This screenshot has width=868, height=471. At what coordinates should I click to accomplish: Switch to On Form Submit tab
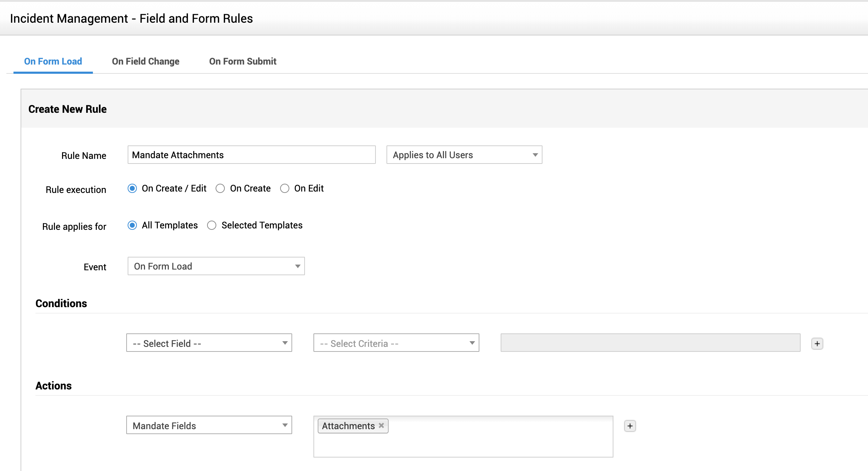(x=243, y=61)
